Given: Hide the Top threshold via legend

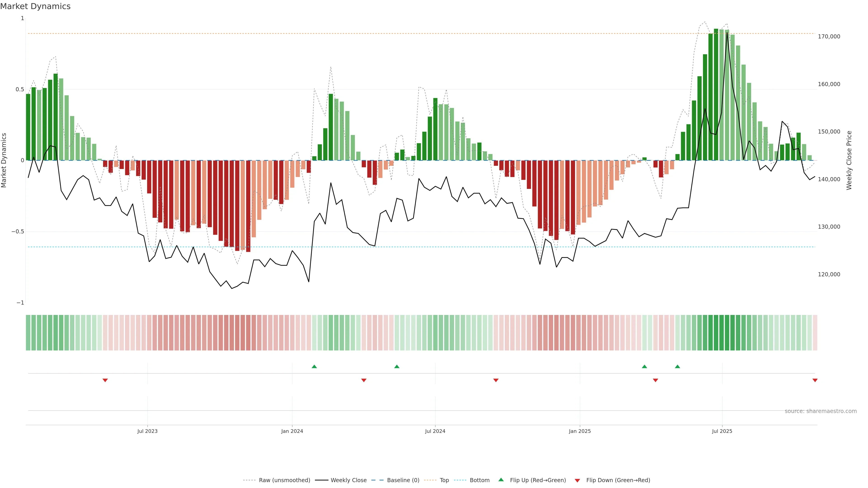Looking at the screenshot, I should (x=444, y=480).
